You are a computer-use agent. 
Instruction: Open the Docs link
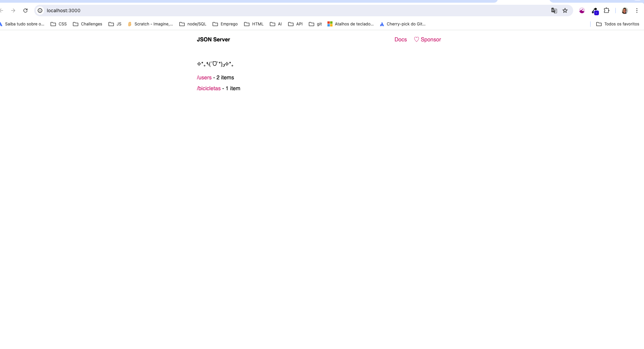[400, 40]
